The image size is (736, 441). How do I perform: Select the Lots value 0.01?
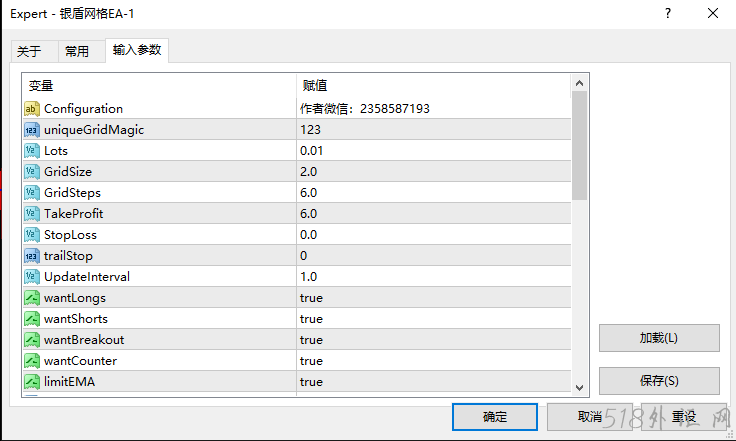point(434,151)
